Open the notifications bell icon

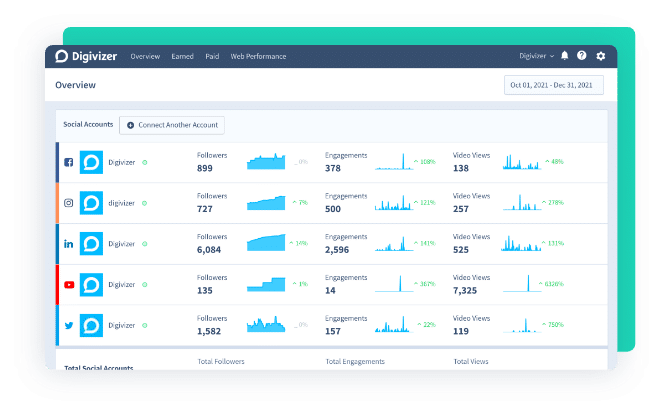tap(564, 56)
